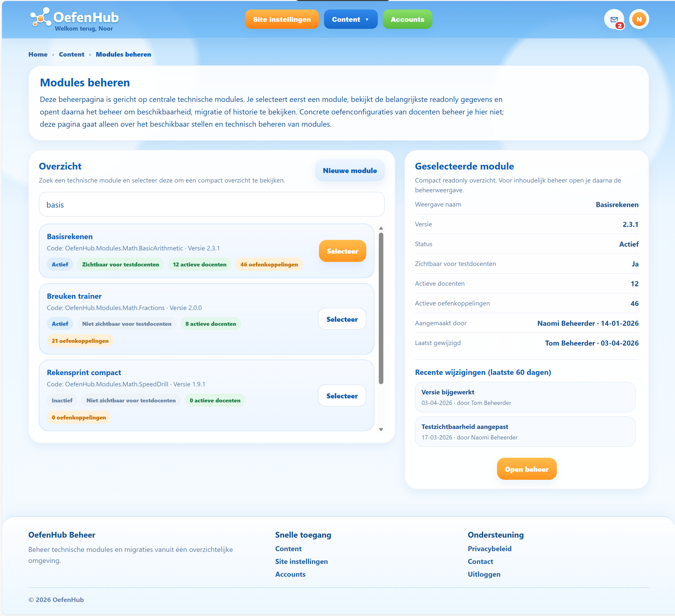Screen dimensions: 675x616
Task: Open footer Content link
Action: click(288, 549)
